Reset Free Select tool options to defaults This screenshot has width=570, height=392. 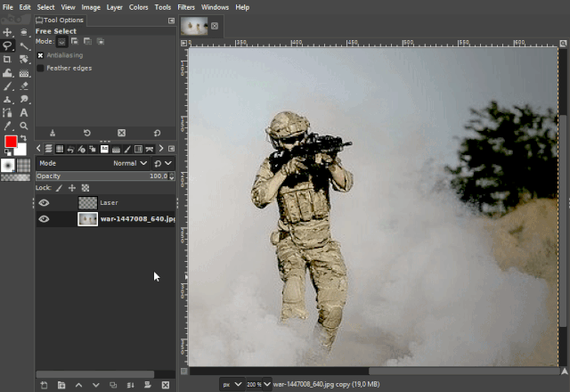tap(157, 133)
